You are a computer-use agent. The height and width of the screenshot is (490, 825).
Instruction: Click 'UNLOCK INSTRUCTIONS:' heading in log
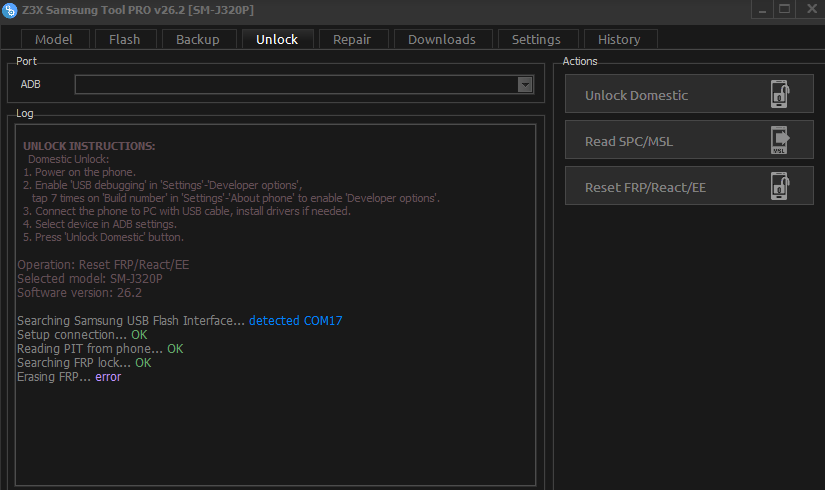click(x=89, y=146)
